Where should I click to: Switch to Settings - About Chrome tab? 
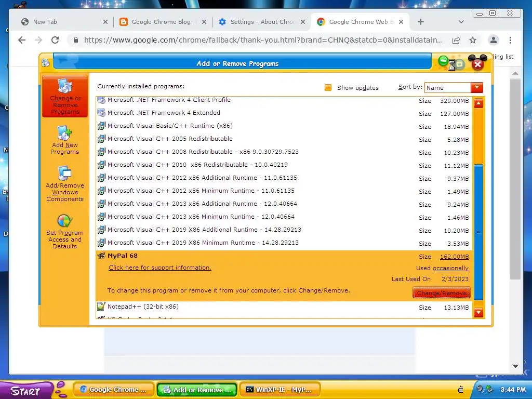point(262,22)
